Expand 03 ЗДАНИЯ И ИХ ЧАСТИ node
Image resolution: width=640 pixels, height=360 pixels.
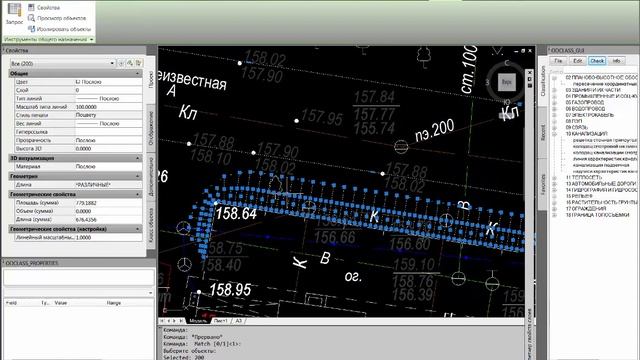555,90
